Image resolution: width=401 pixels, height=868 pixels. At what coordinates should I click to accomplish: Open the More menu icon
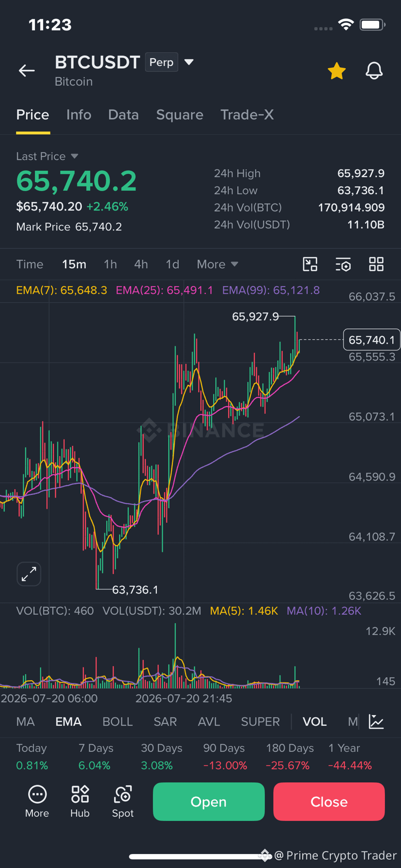(x=37, y=802)
